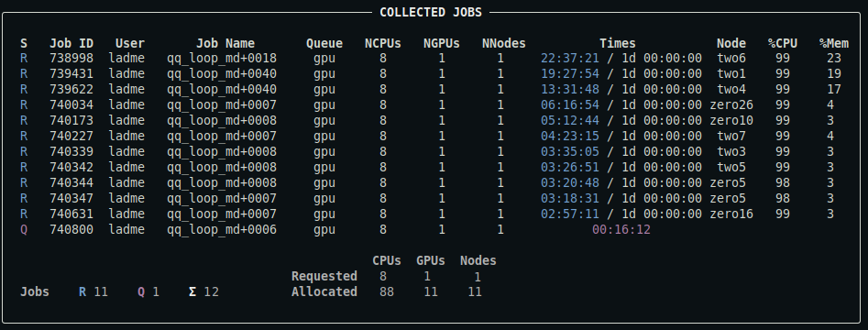The height and width of the screenshot is (330, 868).
Task: Click the Allocated row label
Action: pos(324,291)
